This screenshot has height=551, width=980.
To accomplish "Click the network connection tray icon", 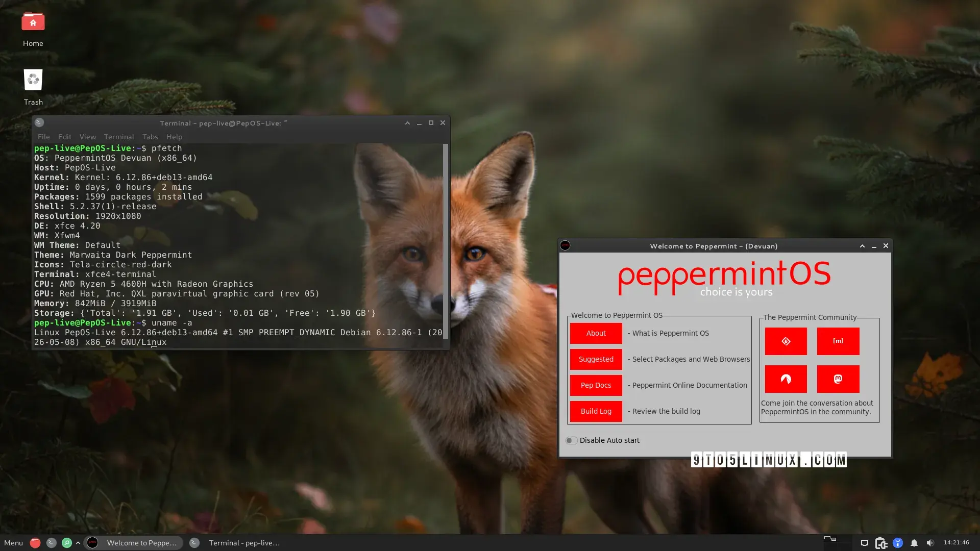I will 865,543.
